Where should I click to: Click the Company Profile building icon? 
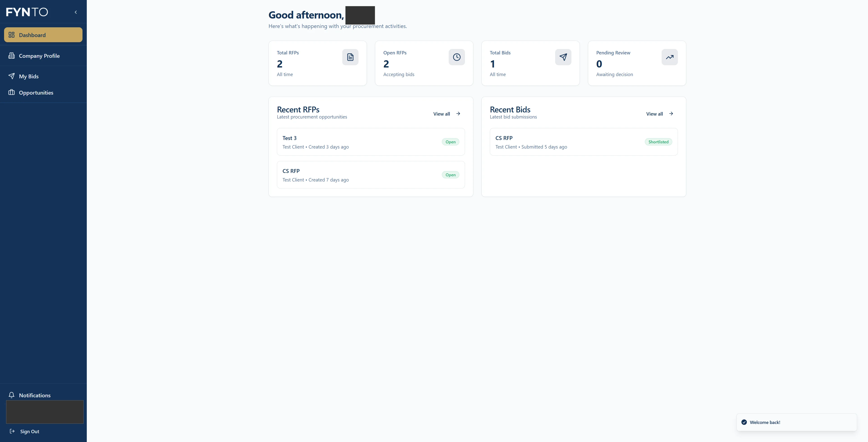pos(12,56)
